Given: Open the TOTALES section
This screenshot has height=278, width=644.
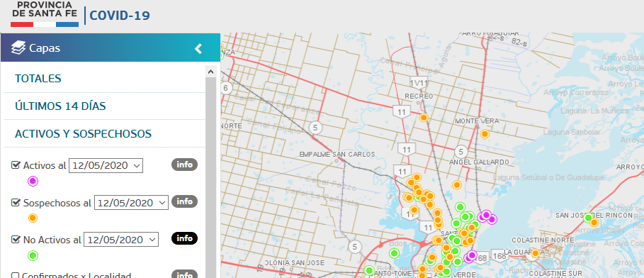Looking at the screenshot, I should [x=38, y=78].
